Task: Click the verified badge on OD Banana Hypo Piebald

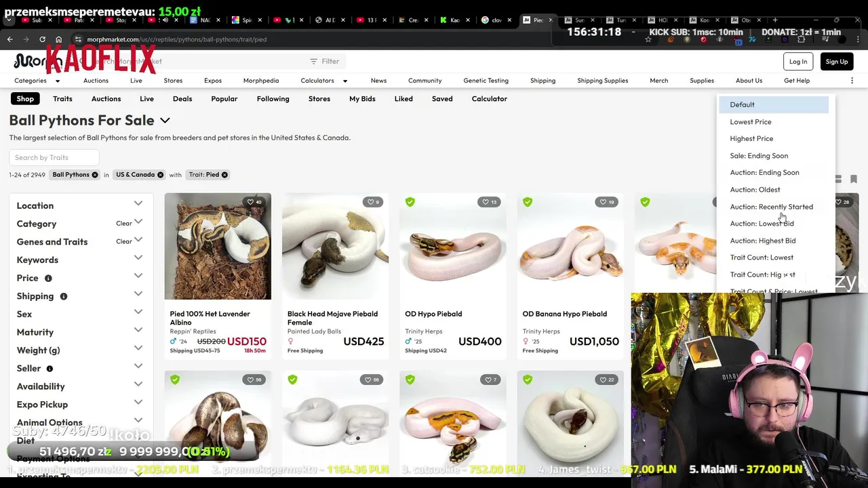Action: point(528,202)
